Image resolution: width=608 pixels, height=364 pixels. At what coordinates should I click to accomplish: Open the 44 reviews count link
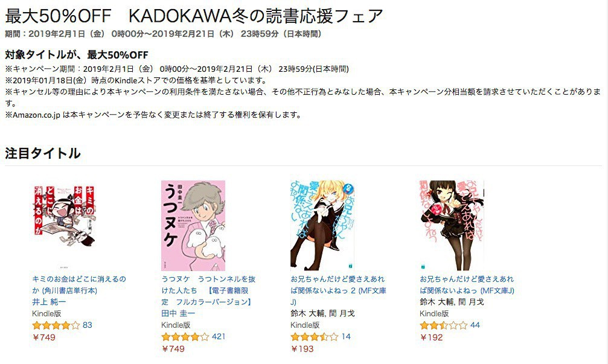click(475, 325)
